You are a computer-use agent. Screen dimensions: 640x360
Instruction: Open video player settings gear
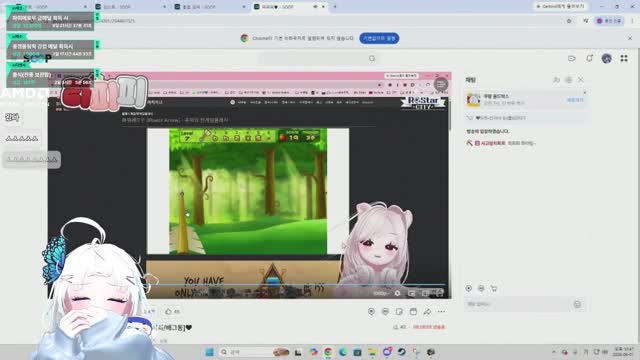coord(397,293)
